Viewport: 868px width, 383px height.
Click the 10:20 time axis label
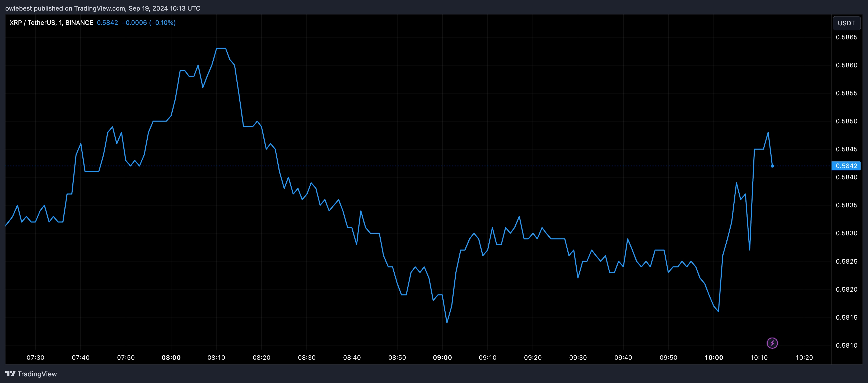[x=804, y=357]
